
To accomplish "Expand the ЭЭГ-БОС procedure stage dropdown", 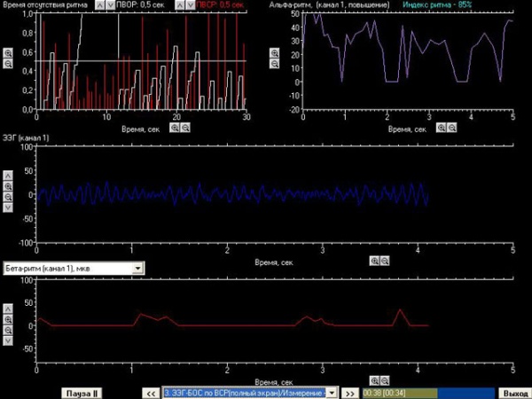I will click(x=332, y=392).
